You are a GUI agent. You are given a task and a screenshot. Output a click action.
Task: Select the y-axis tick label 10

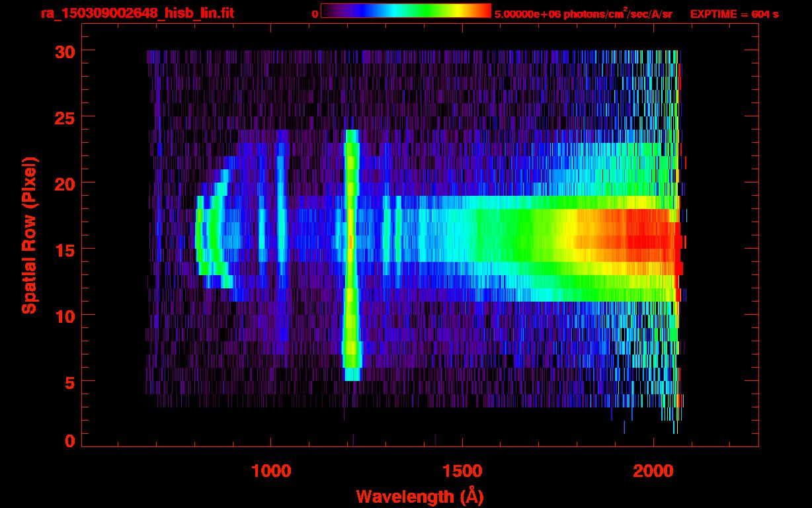point(63,316)
